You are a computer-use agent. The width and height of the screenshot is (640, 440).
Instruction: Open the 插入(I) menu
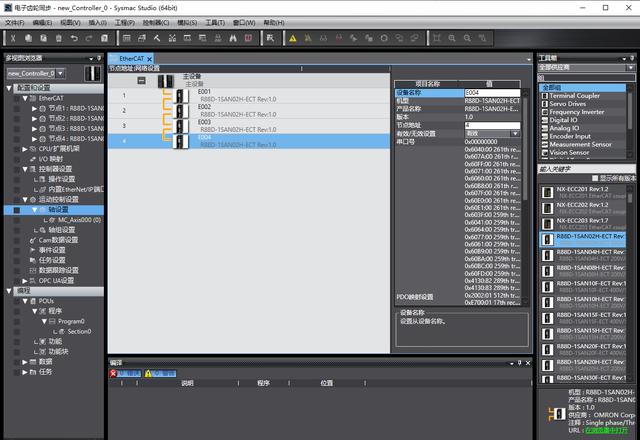(98, 22)
